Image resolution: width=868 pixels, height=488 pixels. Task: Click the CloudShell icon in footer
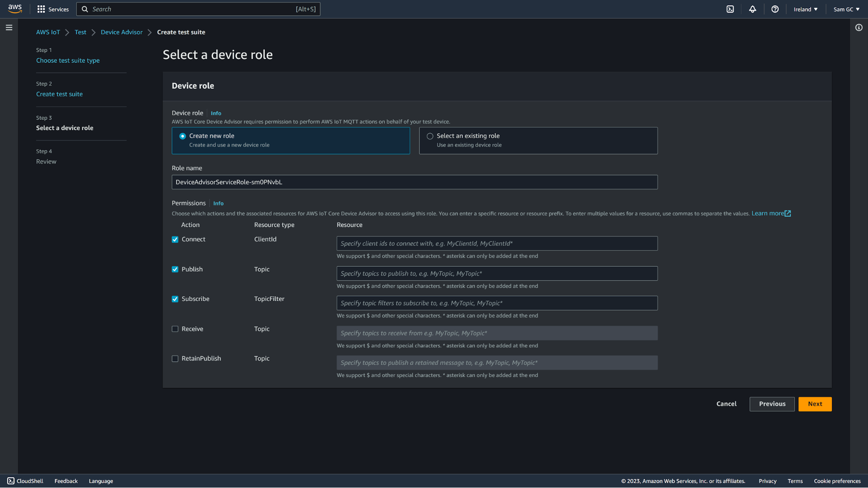(11, 481)
